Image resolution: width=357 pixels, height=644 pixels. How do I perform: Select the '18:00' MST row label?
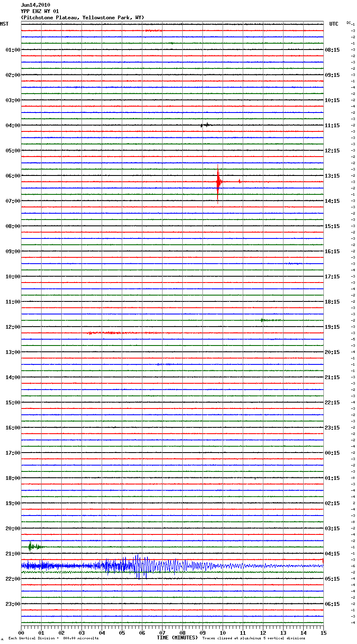tap(13, 478)
